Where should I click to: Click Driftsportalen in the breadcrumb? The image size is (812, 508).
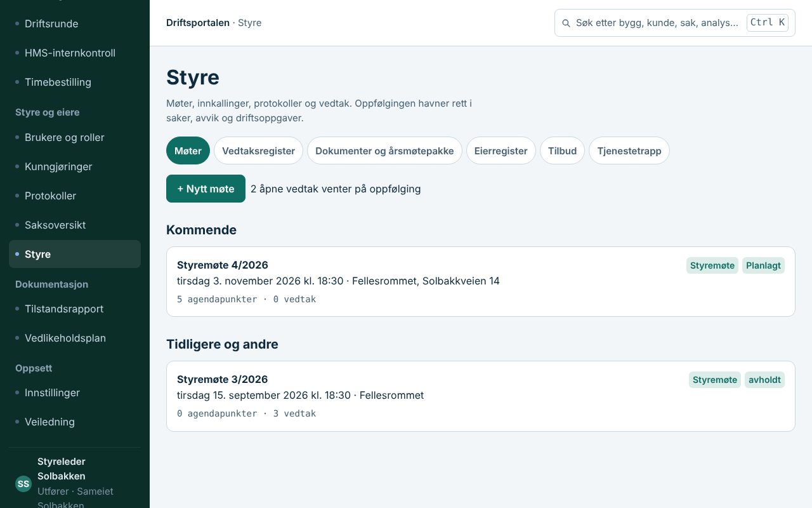[x=198, y=23]
